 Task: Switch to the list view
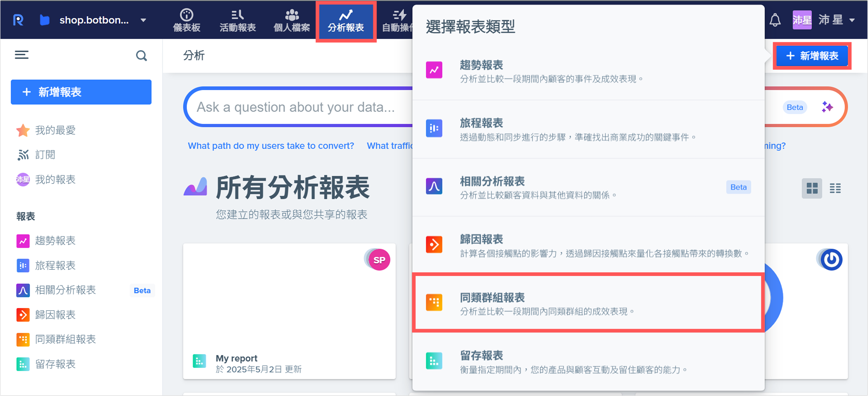coord(835,188)
